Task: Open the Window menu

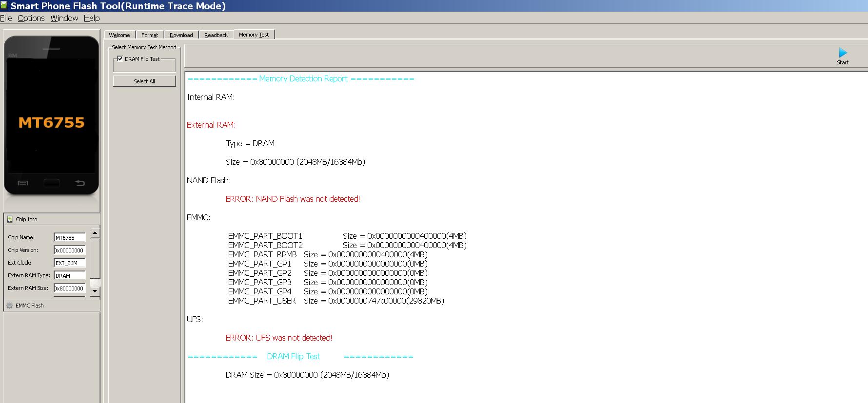Action: pos(64,18)
